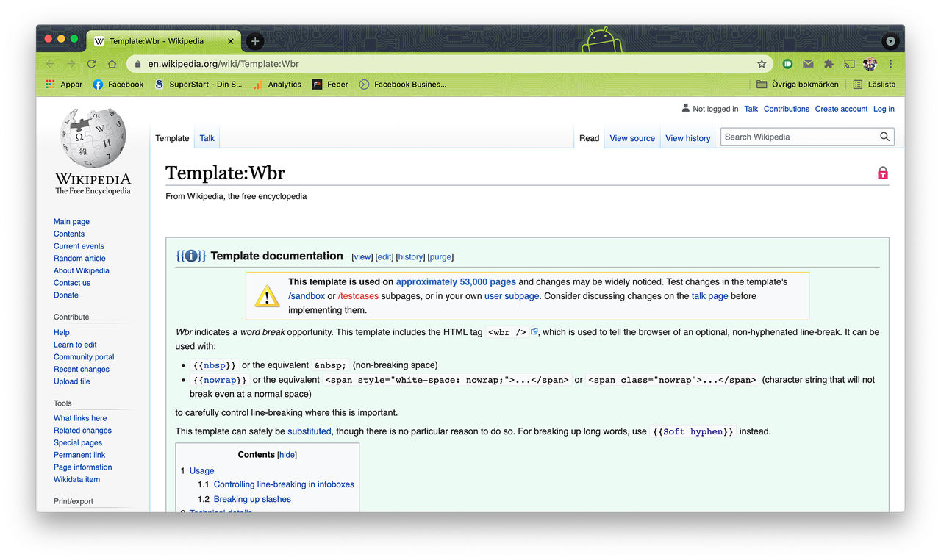941x560 pixels.
Task: Hide the Contents box
Action: 287,456
